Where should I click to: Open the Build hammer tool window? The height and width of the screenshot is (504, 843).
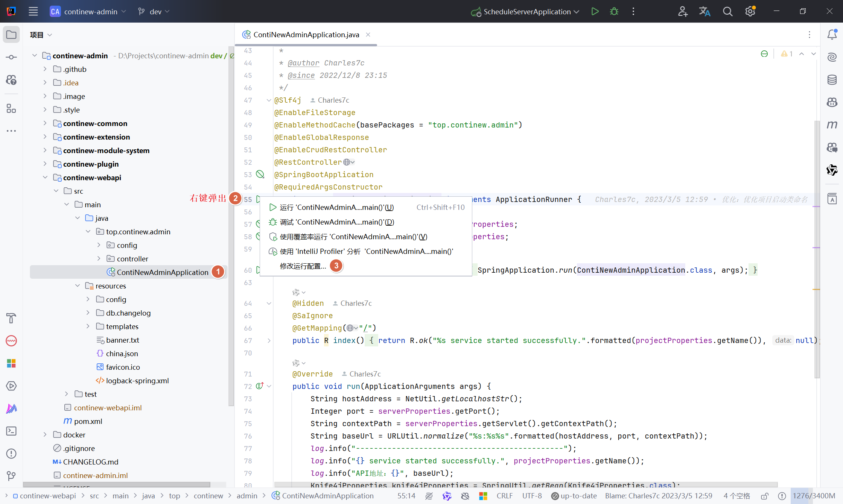11,318
